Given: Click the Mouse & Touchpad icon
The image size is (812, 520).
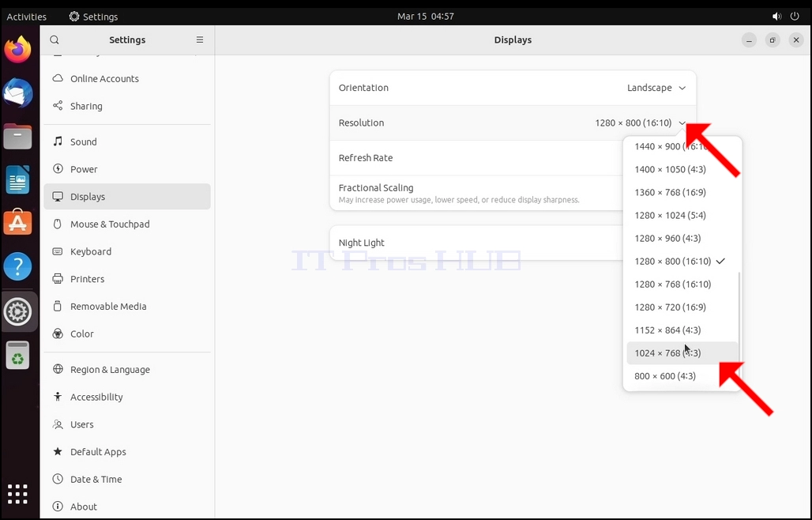Looking at the screenshot, I should [x=58, y=224].
